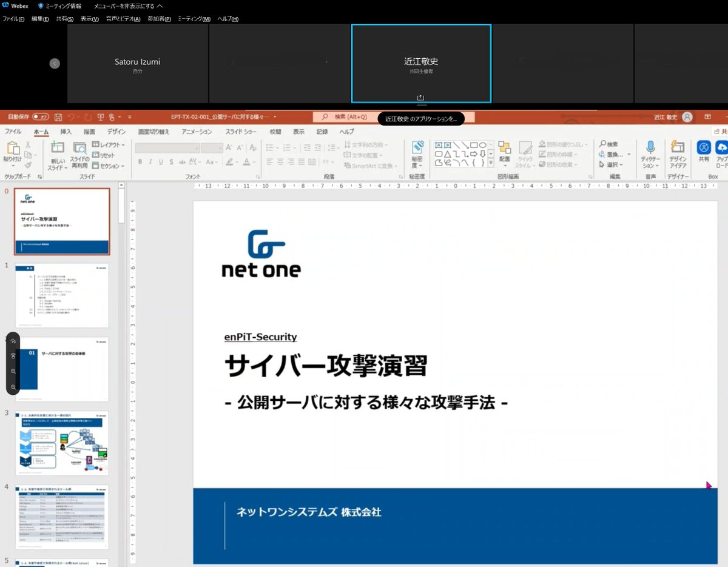Image resolution: width=728 pixels, height=567 pixels.
Task: Click the Undo icon in quick access toolbar
Action: (72, 116)
